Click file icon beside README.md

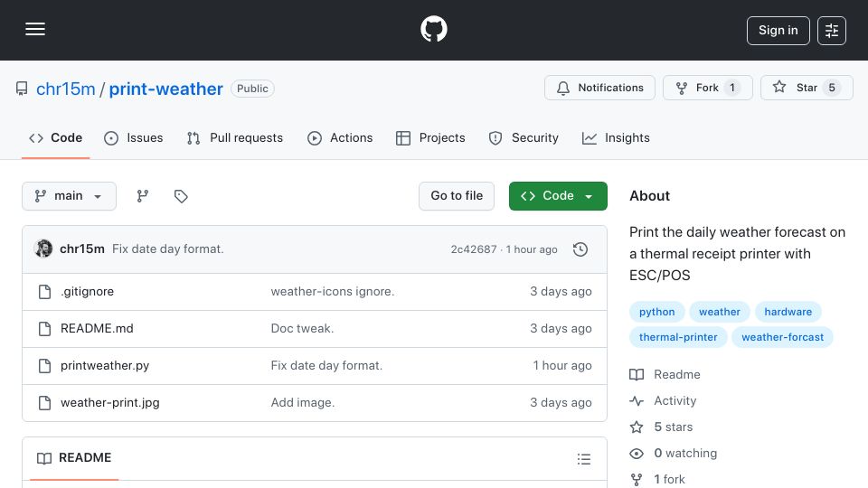coord(45,329)
